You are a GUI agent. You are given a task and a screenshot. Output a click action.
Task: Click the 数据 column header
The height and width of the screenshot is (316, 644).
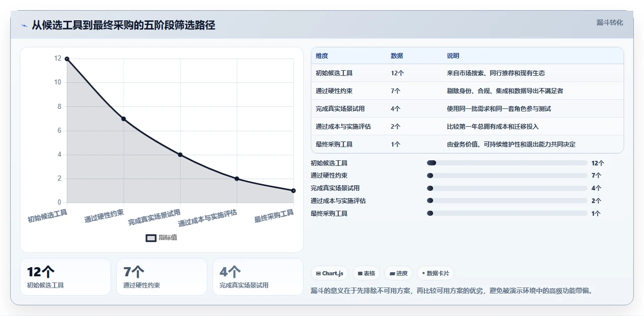pyautogui.click(x=397, y=56)
